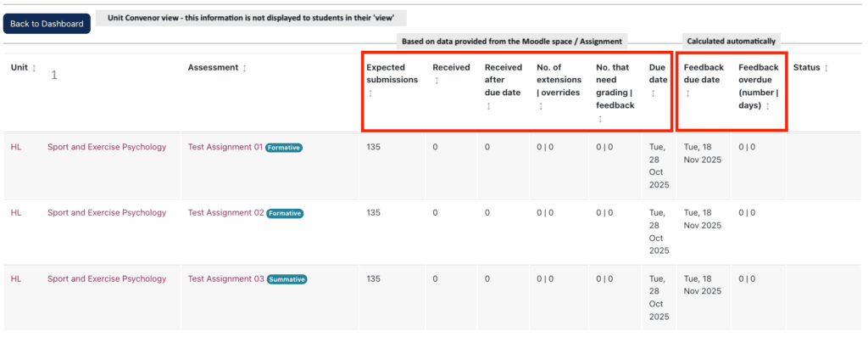Click the Back to Dashboard button
868x337 pixels.
point(47,24)
